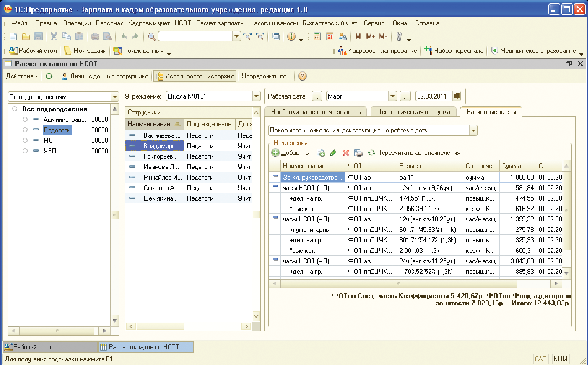The image size is (588, 365).
Task: Click the green pencil edit accrual icon
Action: pyautogui.click(x=333, y=153)
